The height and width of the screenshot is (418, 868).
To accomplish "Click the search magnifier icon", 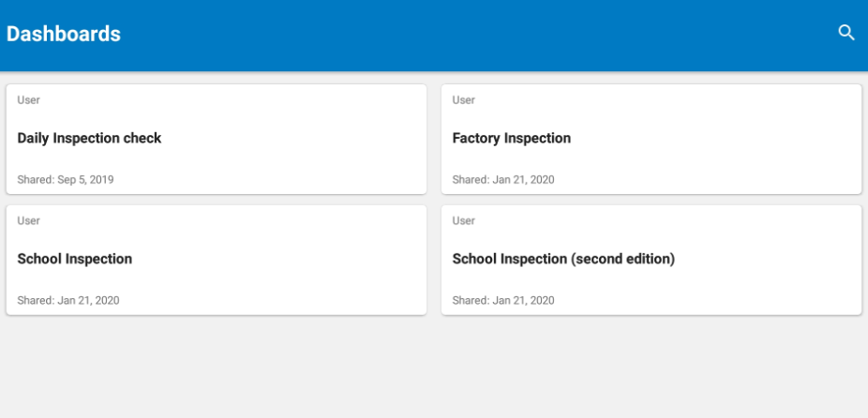I will click(x=846, y=33).
